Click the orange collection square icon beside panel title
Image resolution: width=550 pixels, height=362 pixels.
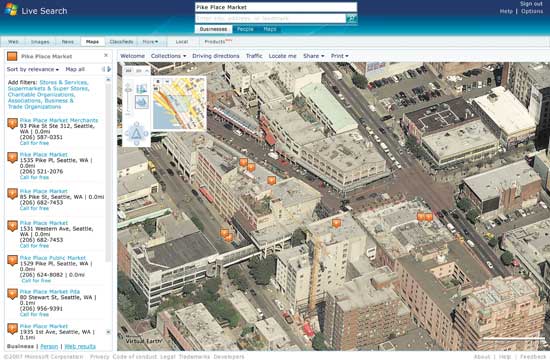[12, 56]
